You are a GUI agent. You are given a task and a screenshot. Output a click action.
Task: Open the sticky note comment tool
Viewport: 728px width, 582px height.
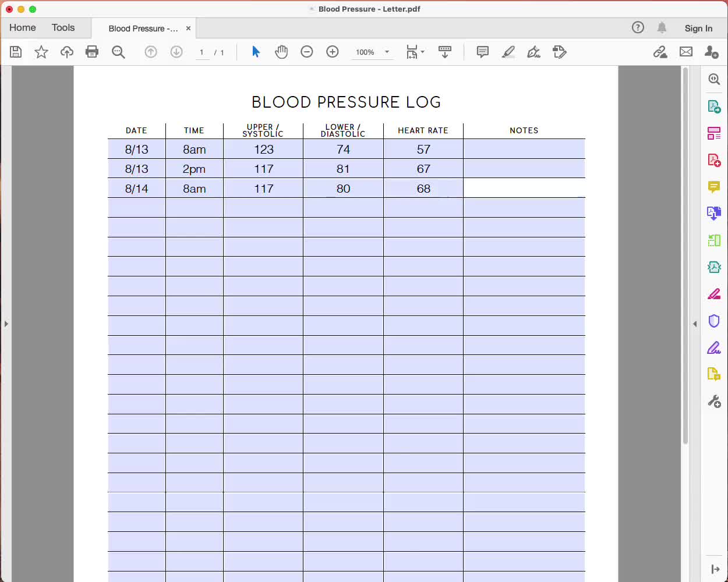482,52
